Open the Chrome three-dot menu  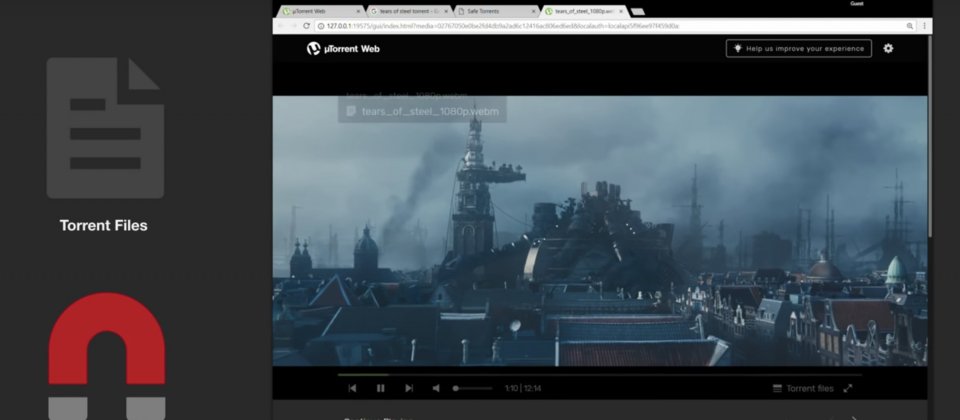tap(924, 26)
